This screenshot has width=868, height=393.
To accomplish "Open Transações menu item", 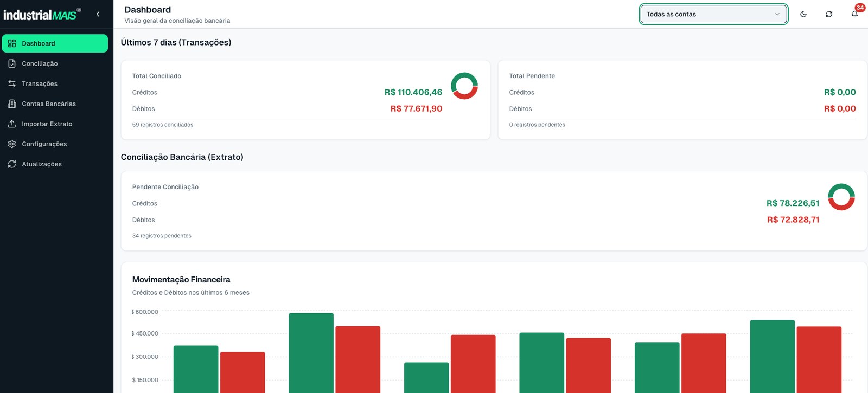I will point(55,83).
